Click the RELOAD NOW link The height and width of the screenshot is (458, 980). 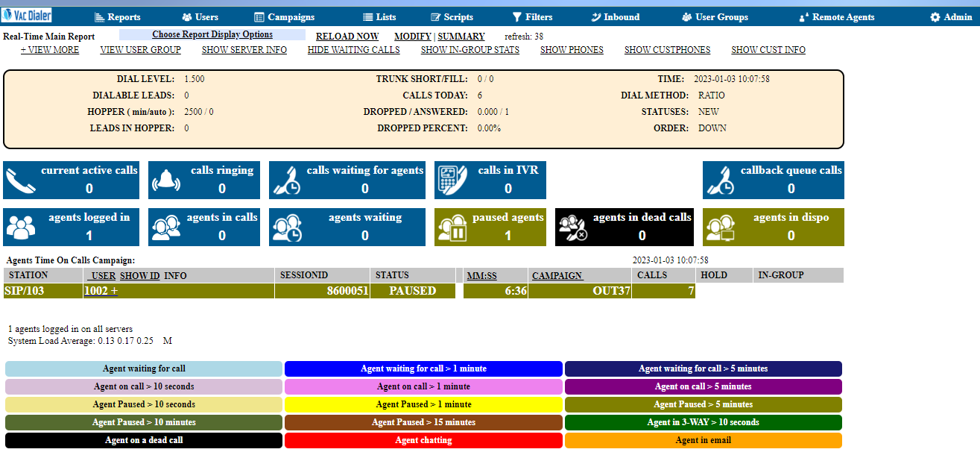347,36
